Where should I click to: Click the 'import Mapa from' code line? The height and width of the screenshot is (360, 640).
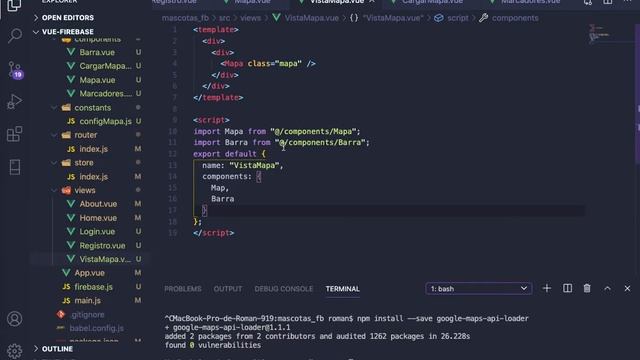click(277, 131)
